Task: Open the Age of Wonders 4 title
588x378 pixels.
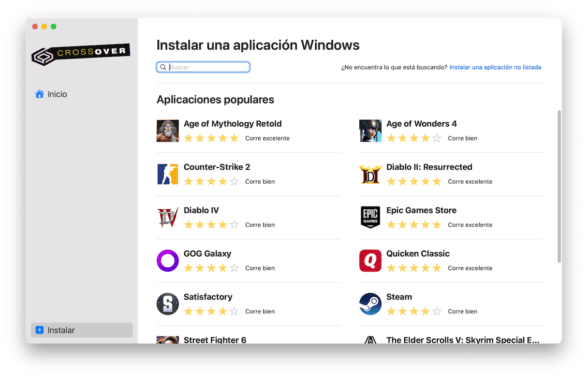Action: (x=422, y=124)
